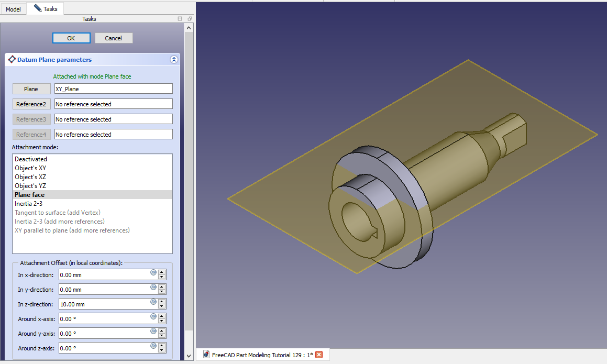Close the FreeCAD Part Modeling Tutorial document tab

(x=319, y=355)
